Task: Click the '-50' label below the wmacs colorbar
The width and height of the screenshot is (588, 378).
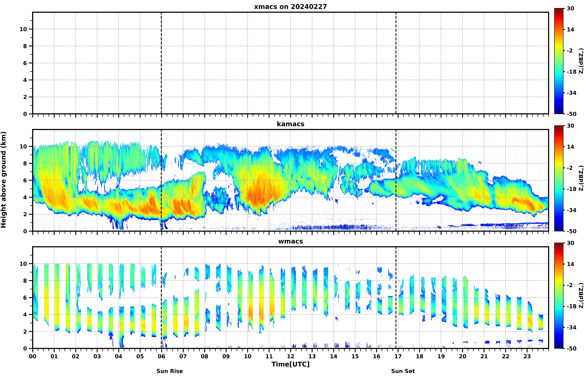Action: coord(572,349)
